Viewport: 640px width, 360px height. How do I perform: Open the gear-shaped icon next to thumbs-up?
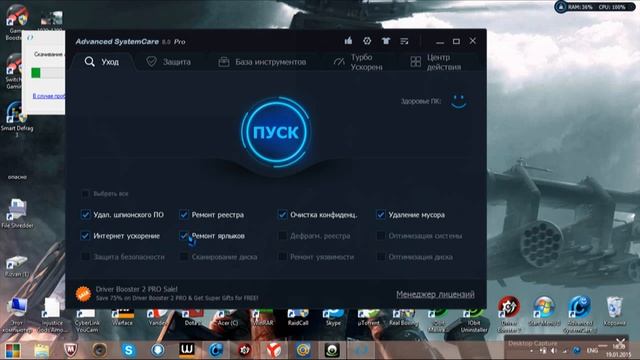pyautogui.click(x=367, y=41)
